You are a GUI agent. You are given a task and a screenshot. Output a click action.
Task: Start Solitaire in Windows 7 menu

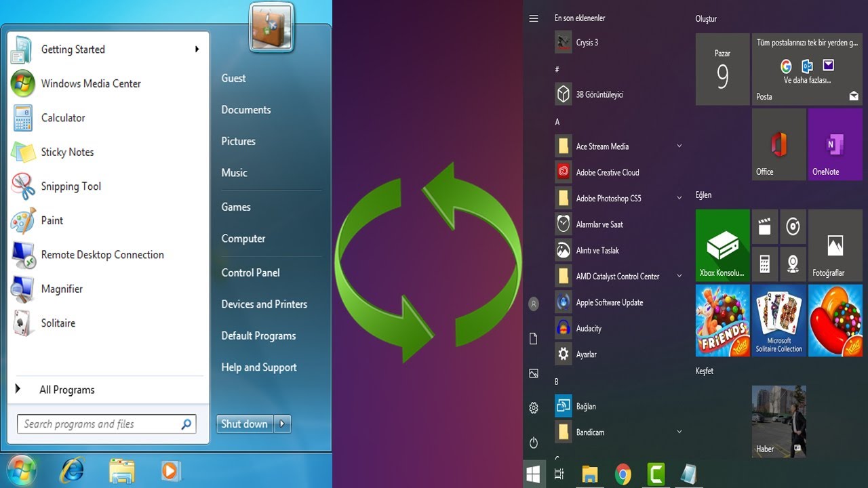58,323
